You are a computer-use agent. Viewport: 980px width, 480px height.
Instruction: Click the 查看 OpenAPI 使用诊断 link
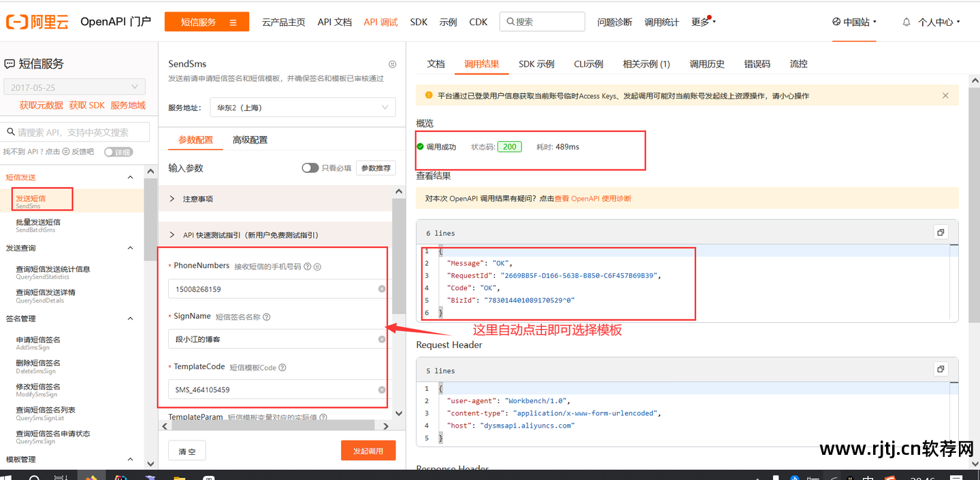point(593,199)
